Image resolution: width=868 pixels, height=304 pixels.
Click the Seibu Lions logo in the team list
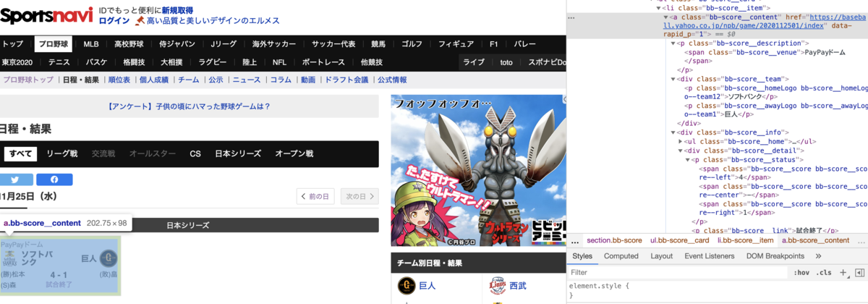[x=498, y=286]
